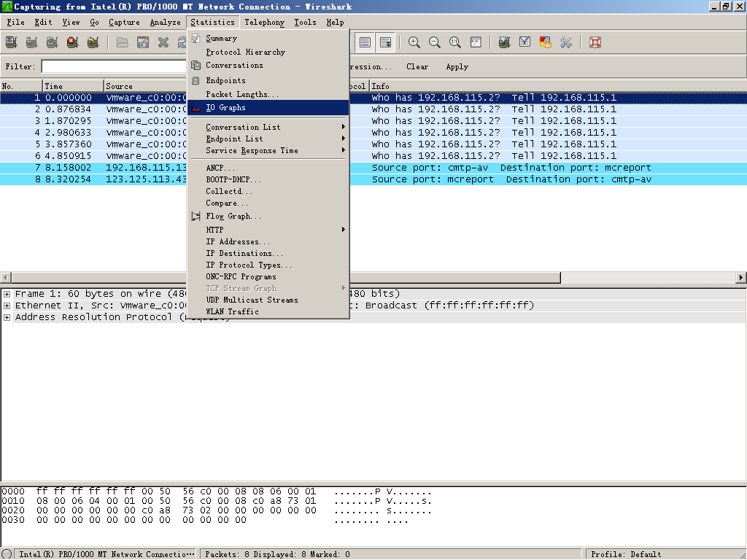Select IP Protocol Types... menu entry
Viewport: 747px width, 560px height.
268,265
